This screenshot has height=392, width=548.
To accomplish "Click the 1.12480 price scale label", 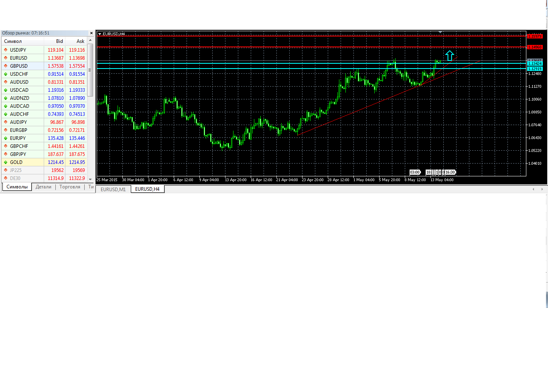I will click(535, 74).
